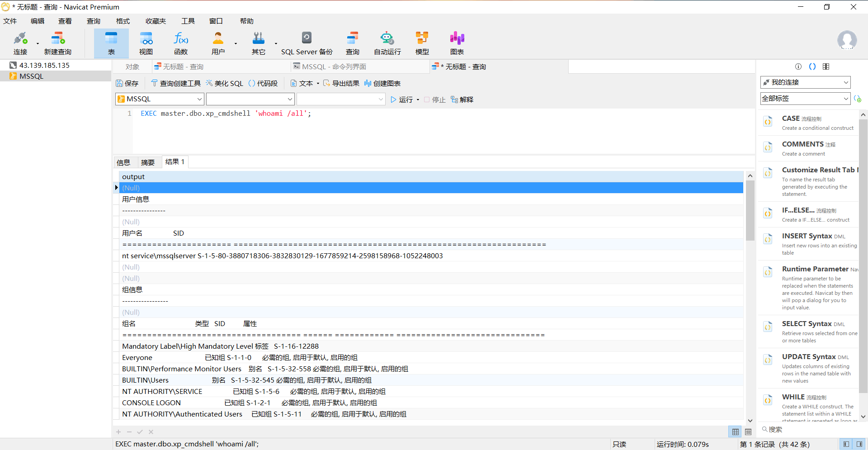
Task: Switch to grid view in results footer
Action: tap(736, 432)
